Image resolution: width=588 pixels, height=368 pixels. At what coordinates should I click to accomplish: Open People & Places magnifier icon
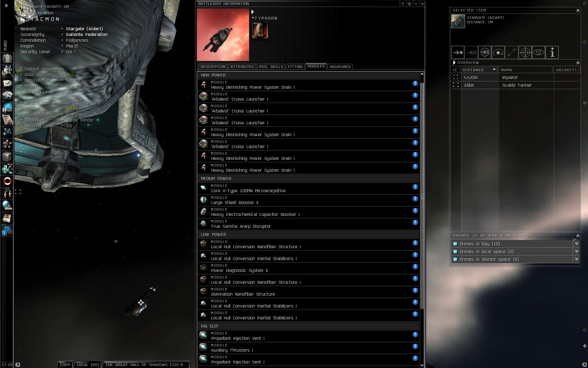tap(7, 71)
